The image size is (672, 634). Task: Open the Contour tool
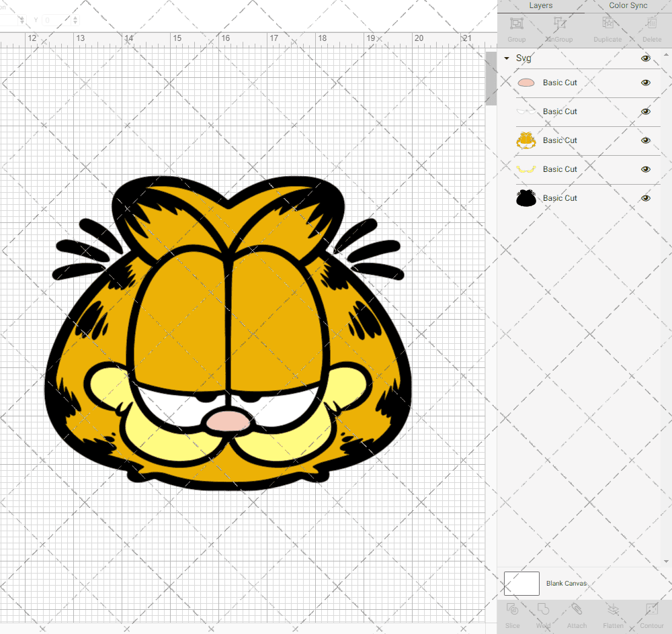651,609
